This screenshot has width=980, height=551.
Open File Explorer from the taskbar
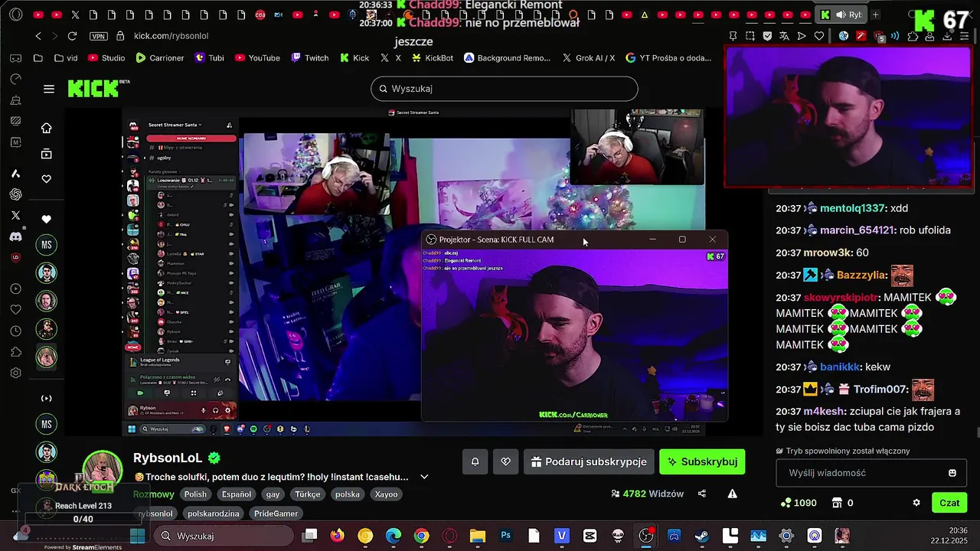(477, 536)
